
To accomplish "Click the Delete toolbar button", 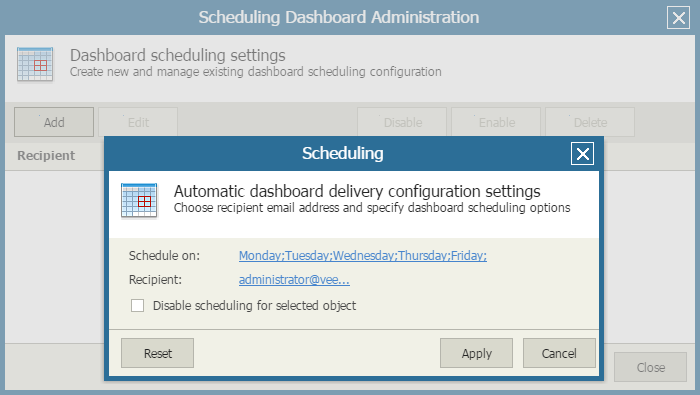I will (590, 122).
